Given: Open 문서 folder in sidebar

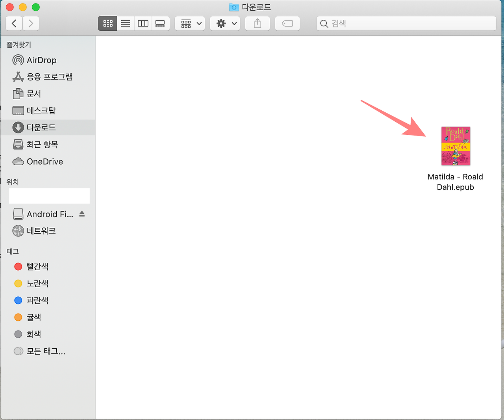Looking at the screenshot, I should (x=47, y=94).
